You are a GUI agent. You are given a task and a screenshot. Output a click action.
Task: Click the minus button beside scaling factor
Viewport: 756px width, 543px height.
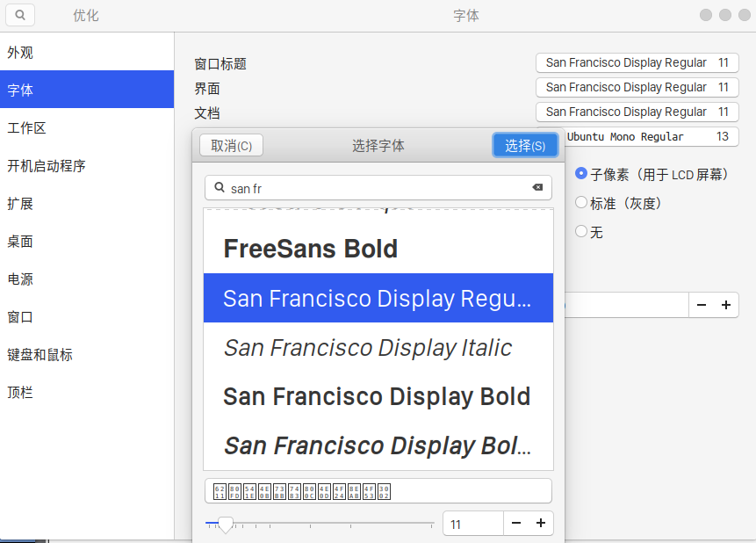click(x=702, y=305)
